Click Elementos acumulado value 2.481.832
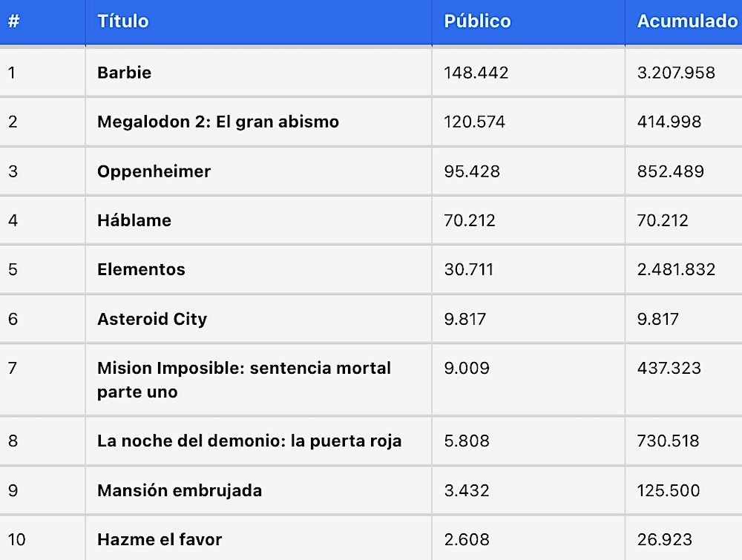The image size is (742, 560). pyautogui.click(x=676, y=269)
